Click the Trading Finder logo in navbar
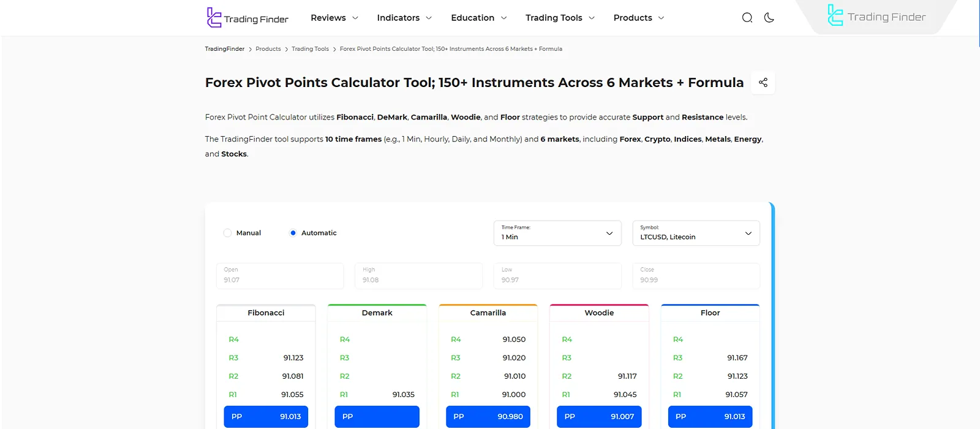 (247, 18)
